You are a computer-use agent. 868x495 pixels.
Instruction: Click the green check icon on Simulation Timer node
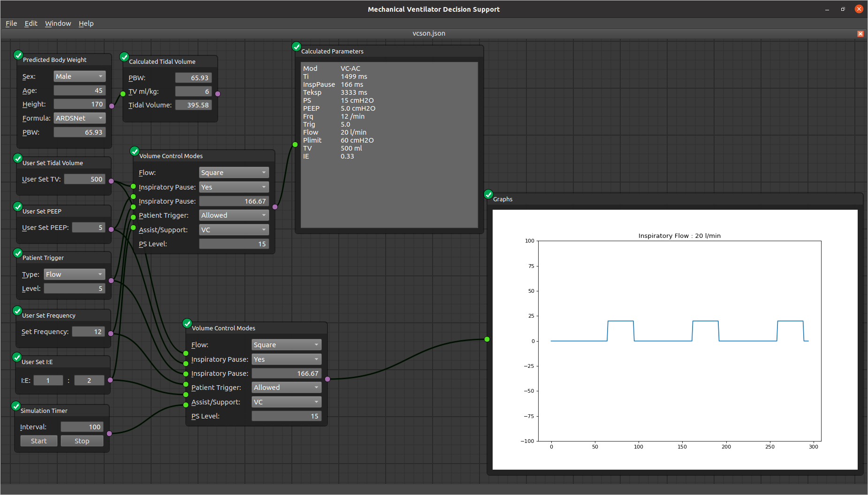[x=16, y=406]
